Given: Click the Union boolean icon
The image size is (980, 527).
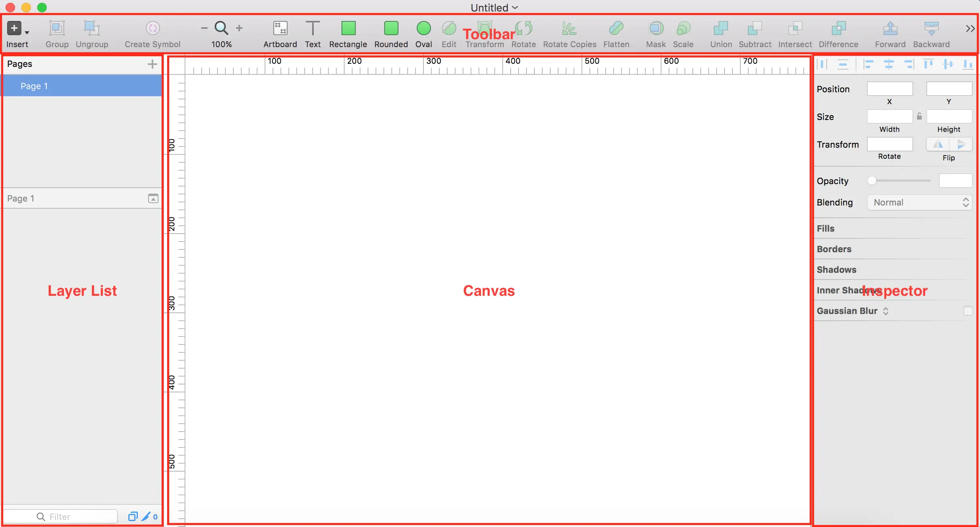Looking at the screenshot, I should (721, 29).
